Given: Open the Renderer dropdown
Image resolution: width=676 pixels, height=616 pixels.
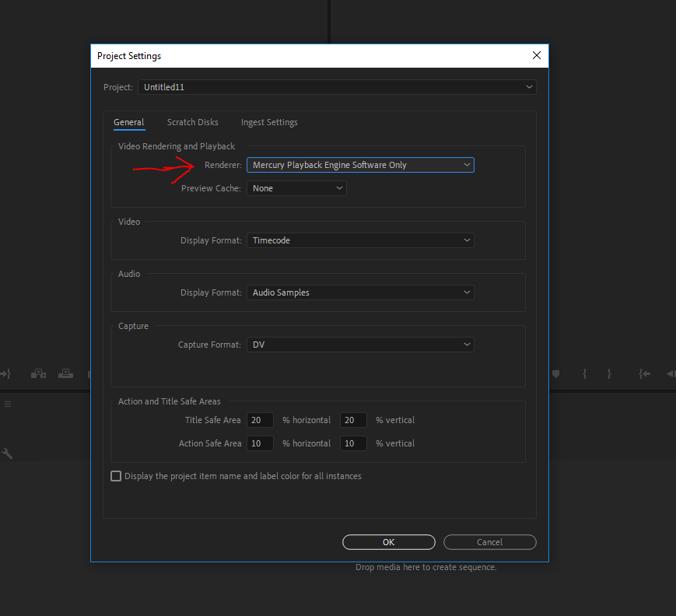Looking at the screenshot, I should pyautogui.click(x=360, y=165).
